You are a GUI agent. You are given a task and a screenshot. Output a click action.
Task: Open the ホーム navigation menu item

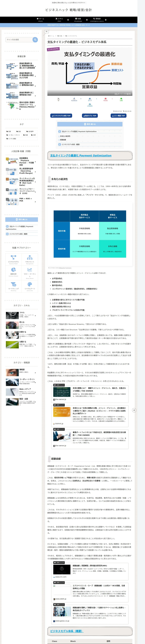point(40,20)
